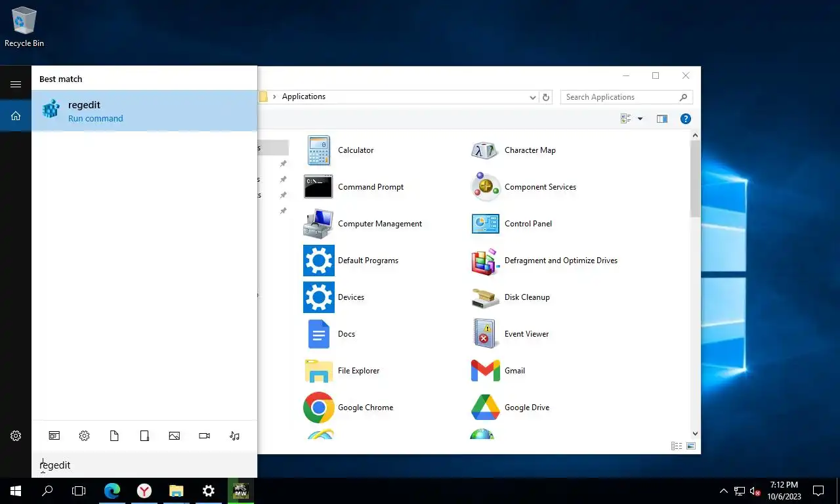Open Defragment and Optimize Drives icon

coord(486,261)
